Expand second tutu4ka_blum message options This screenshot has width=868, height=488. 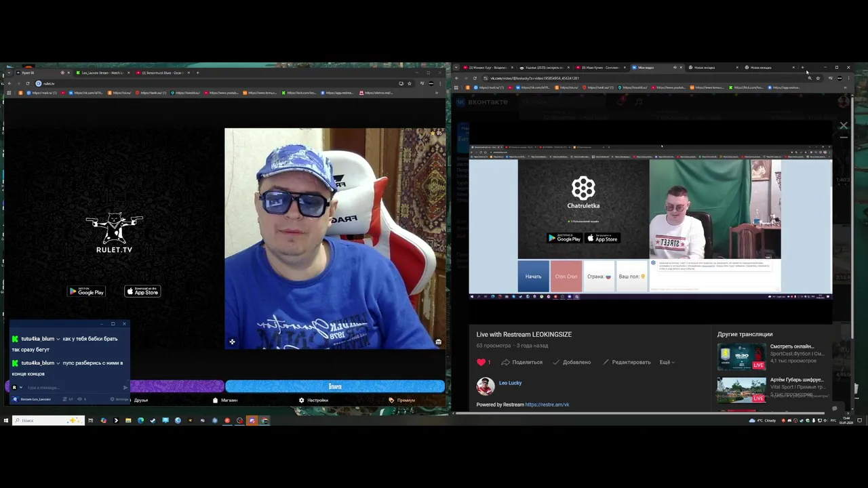pos(58,363)
